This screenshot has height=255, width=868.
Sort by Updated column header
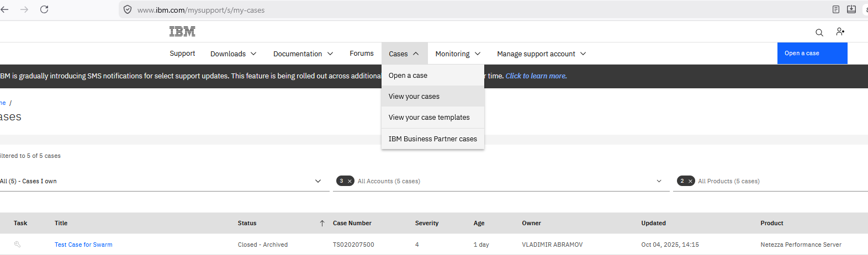[x=654, y=223]
